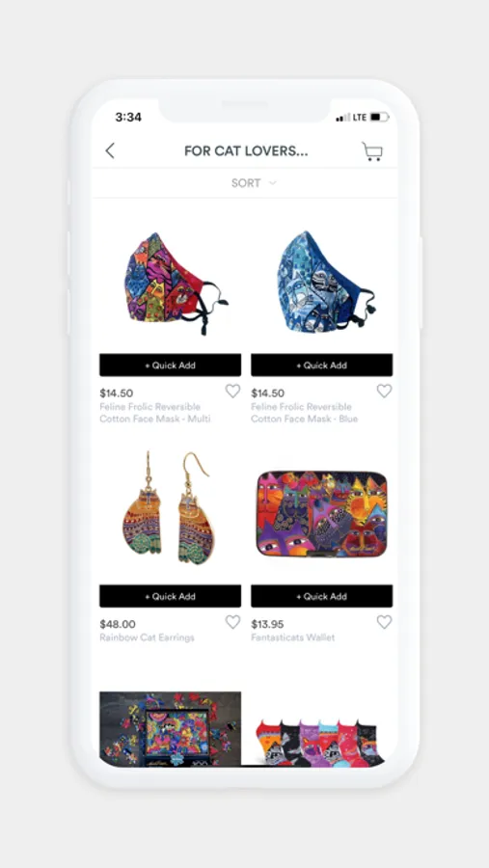Favorite the Rainbow Cat Earrings heart
Viewport: 489px width, 868px height.
(x=232, y=622)
